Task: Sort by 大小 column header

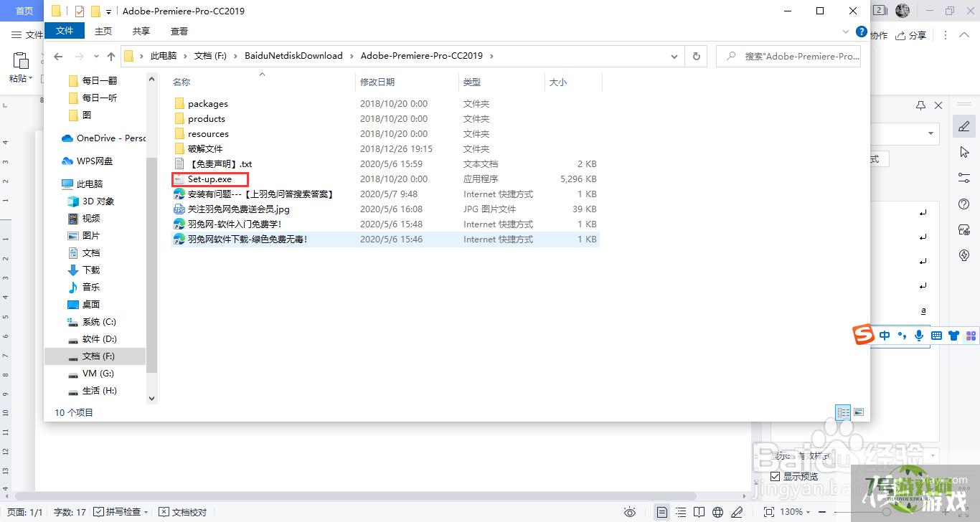Action: (x=573, y=82)
